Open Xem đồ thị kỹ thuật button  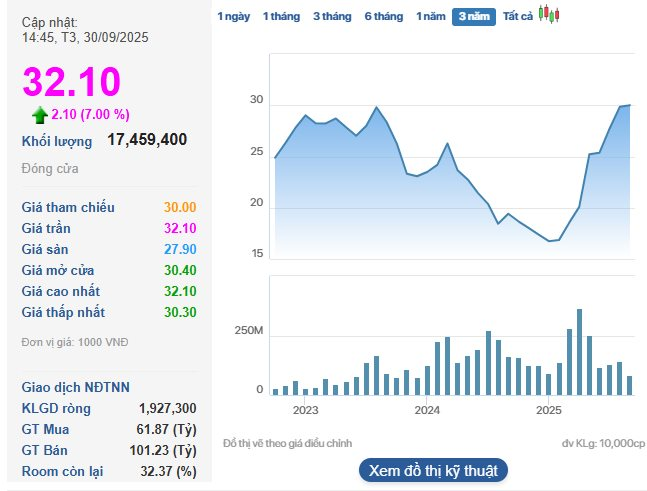click(x=433, y=470)
